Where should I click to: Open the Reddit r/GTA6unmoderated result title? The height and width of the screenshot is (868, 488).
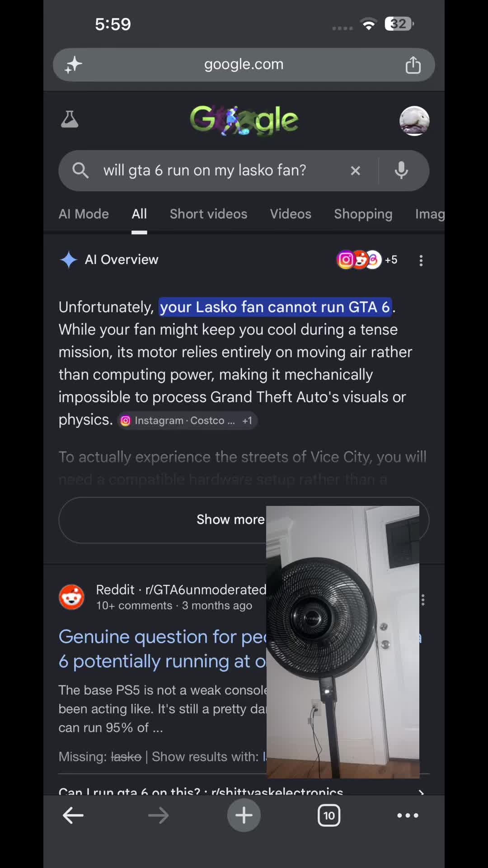coord(163,649)
